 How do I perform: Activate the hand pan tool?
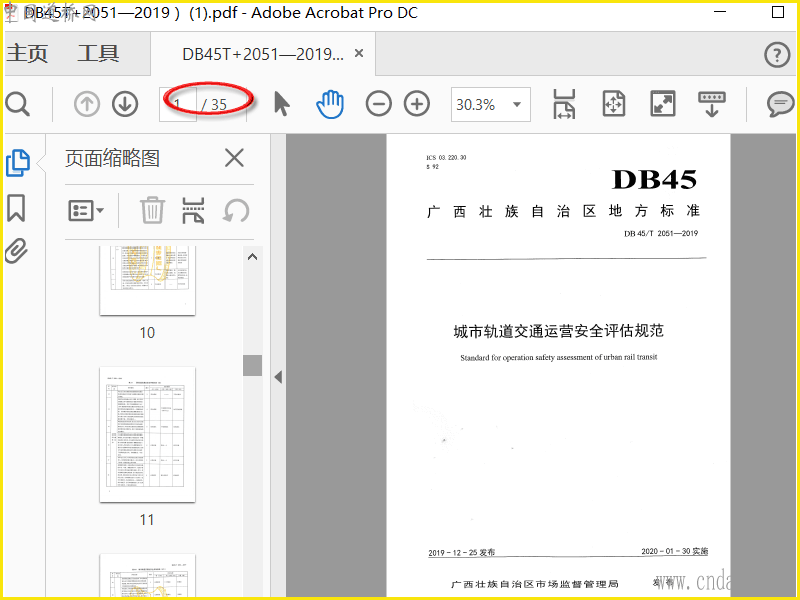tap(330, 104)
